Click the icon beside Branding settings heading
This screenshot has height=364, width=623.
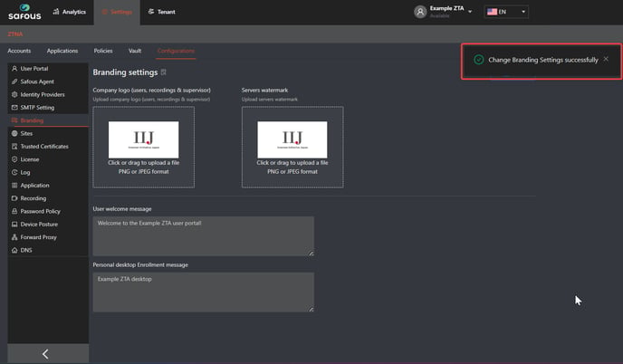point(163,72)
